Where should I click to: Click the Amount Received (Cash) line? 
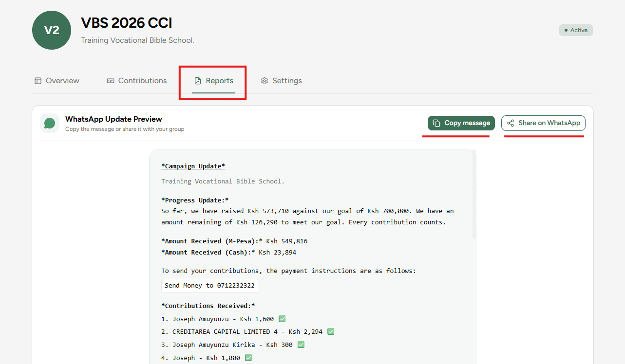tap(228, 253)
